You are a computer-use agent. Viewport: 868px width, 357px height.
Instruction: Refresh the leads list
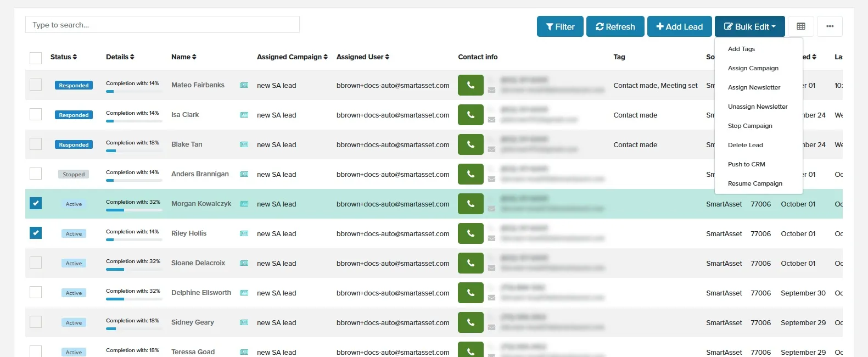pyautogui.click(x=615, y=26)
